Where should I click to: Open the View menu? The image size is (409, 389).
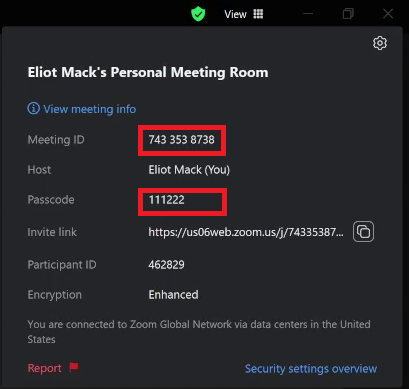tap(235, 14)
